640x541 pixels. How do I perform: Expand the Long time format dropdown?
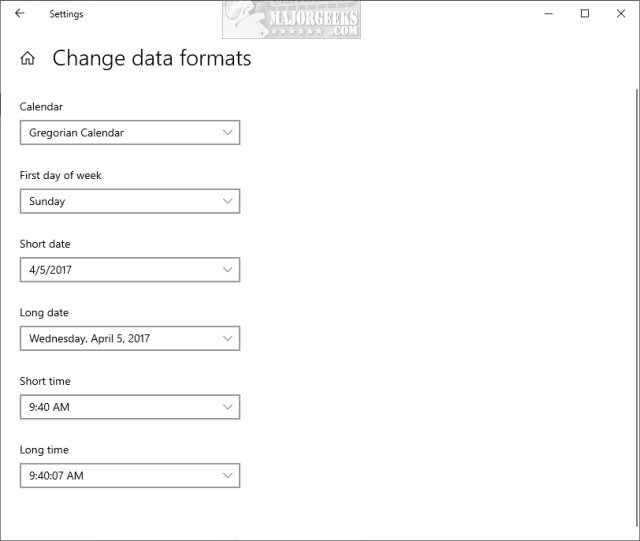pos(129,476)
